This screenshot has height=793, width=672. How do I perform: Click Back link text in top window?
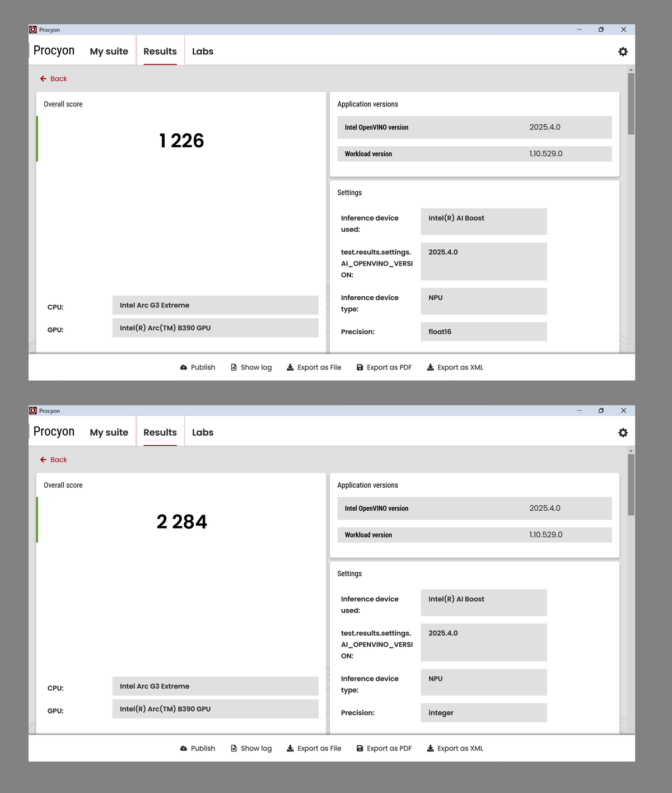pos(58,79)
